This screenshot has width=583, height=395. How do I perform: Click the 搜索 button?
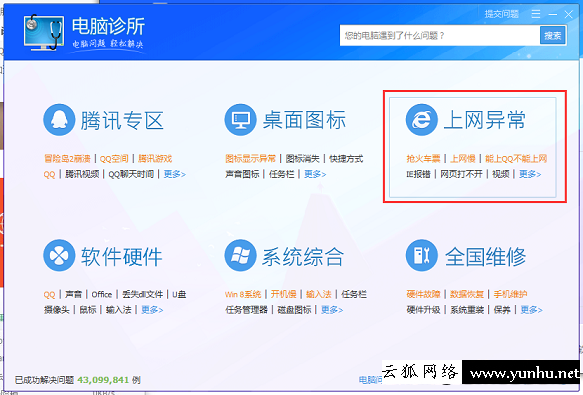[553, 35]
